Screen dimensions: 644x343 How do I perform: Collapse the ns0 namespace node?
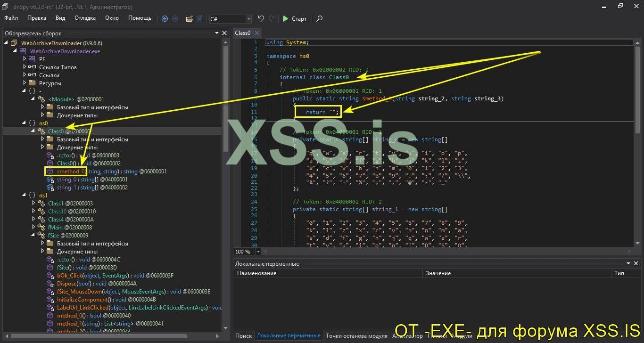(24, 123)
